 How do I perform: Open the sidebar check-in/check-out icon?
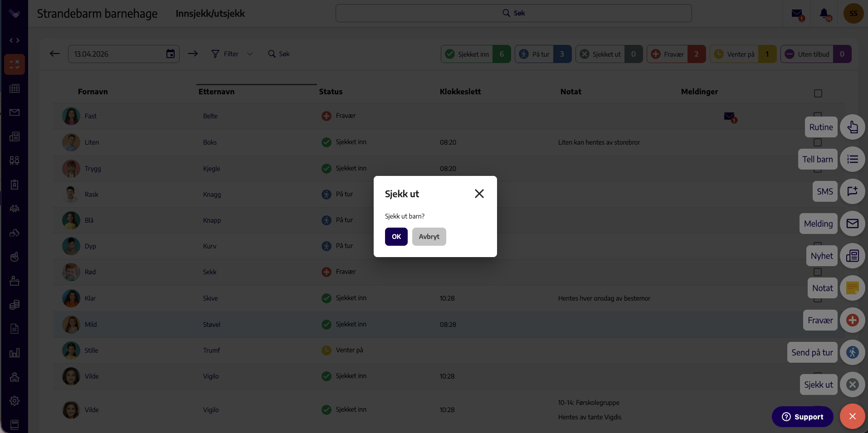click(15, 64)
